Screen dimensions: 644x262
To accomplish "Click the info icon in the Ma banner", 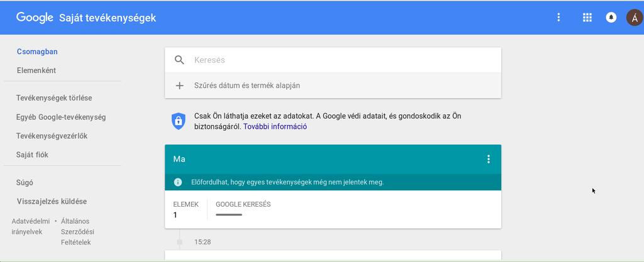I will tap(178, 182).
